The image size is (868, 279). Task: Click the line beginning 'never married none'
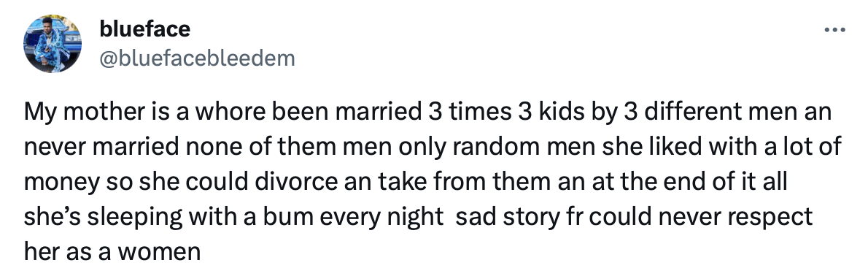[433, 147]
